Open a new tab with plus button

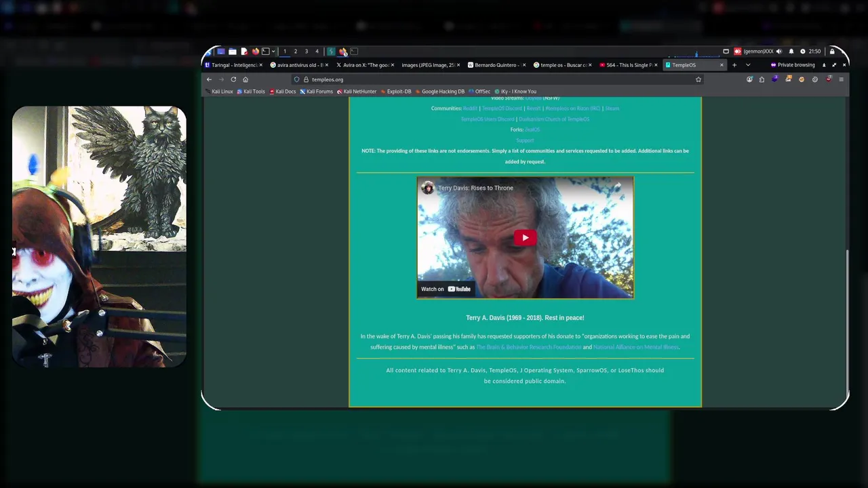click(734, 65)
